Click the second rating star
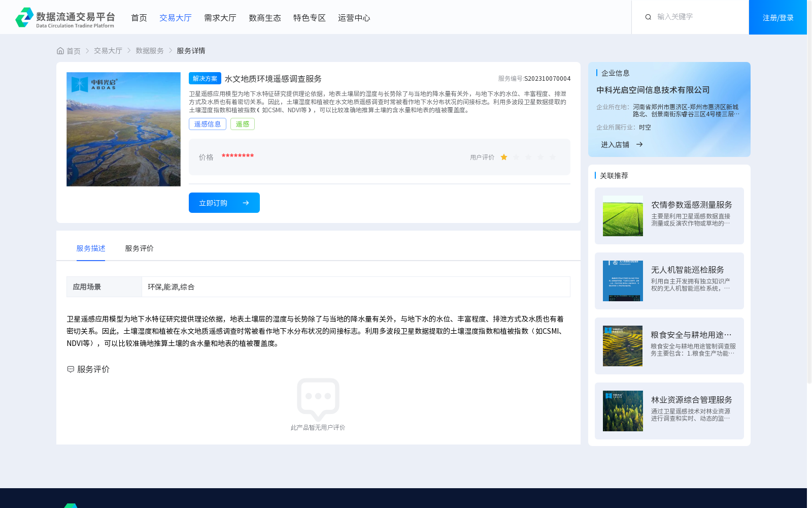The height and width of the screenshot is (508, 812). click(x=516, y=157)
